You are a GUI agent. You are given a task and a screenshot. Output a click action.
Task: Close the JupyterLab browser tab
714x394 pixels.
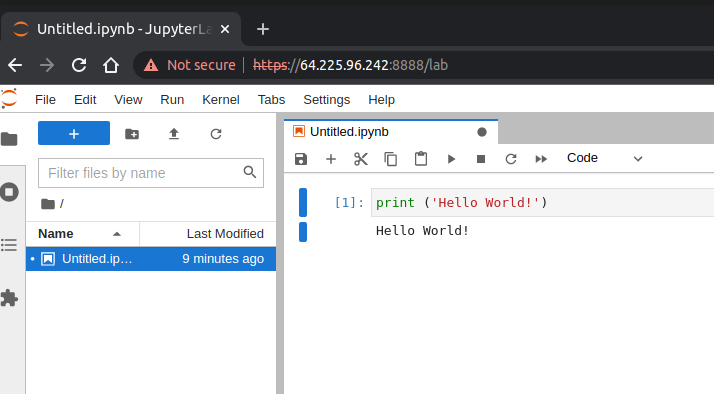pyautogui.click(x=225, y=29)
